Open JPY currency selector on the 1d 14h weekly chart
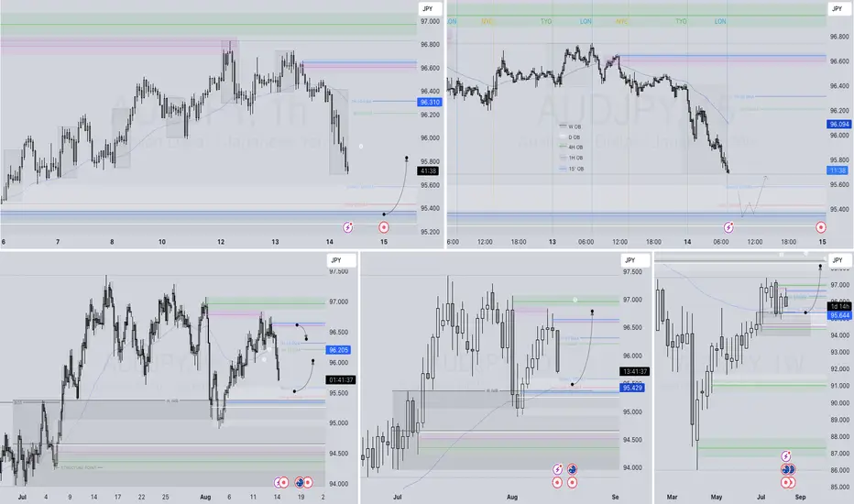Screen dimensions: 854x504 pyautogui.click(x=839, y=260)
